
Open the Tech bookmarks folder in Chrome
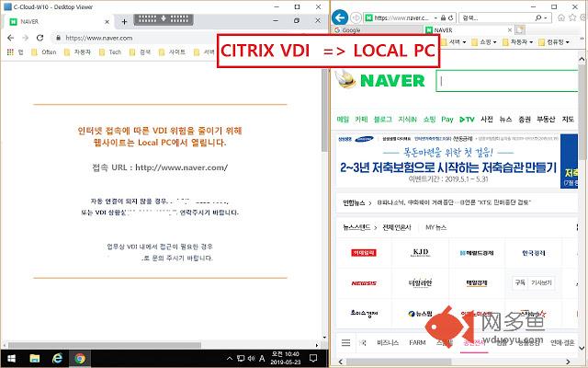point(110,52)
